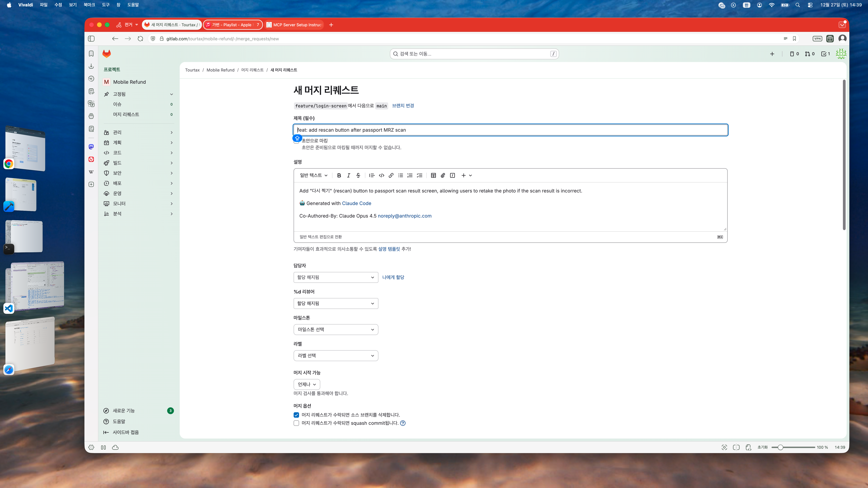
Task: Click the browser address bar URL
Action: click(x=222, y=39)
